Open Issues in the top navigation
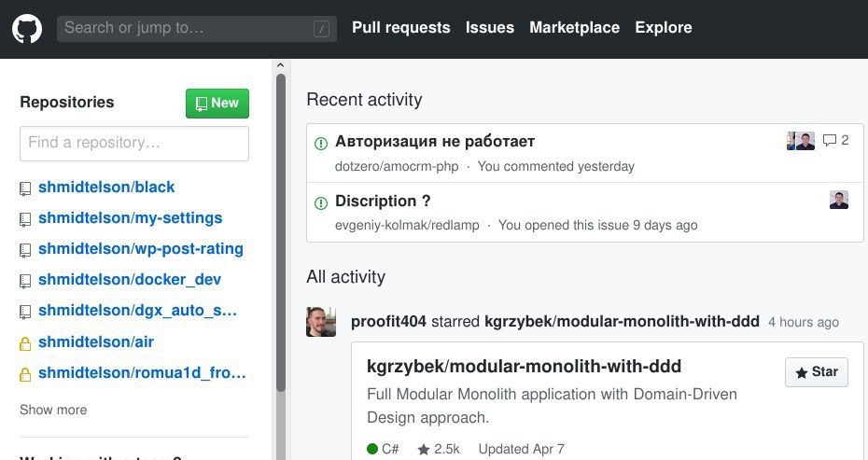This screenshot has width=868, height=460. click(x=489, y=28)
